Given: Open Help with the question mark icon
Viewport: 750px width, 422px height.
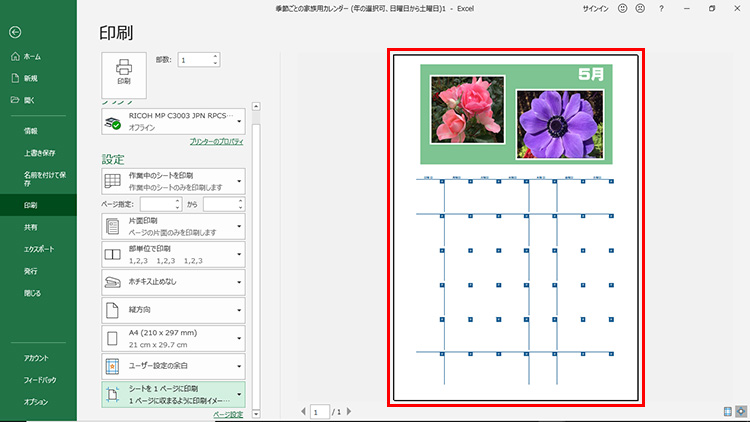Looking at the screenshot, I should 661,9.
